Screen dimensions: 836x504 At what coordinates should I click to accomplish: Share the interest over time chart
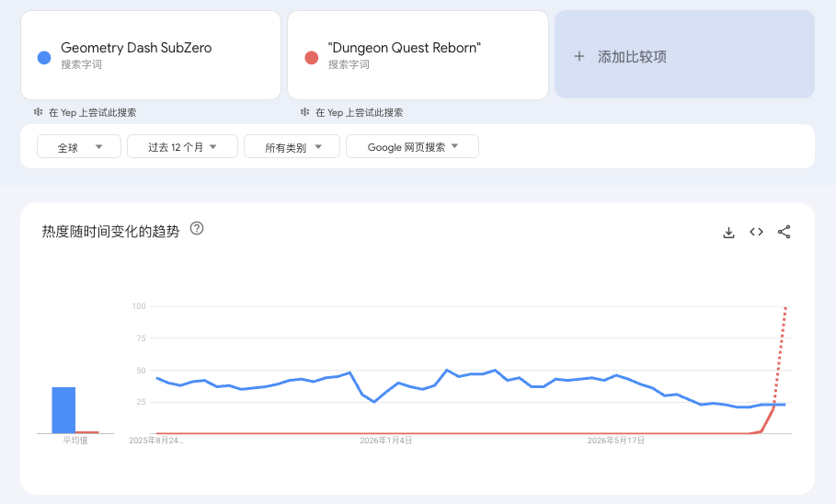click(x=784, y=232)
